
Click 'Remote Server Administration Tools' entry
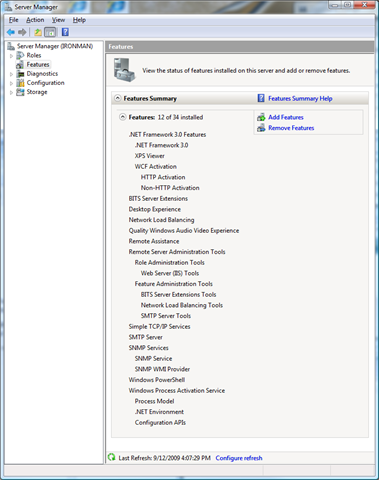[177, 252]
